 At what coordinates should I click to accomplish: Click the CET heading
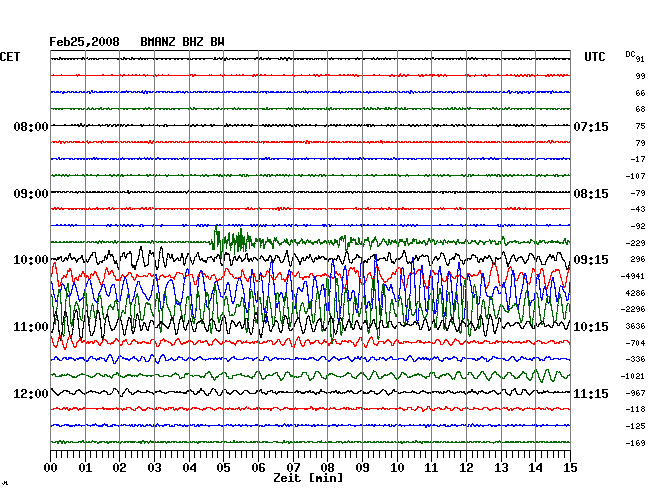10,57
